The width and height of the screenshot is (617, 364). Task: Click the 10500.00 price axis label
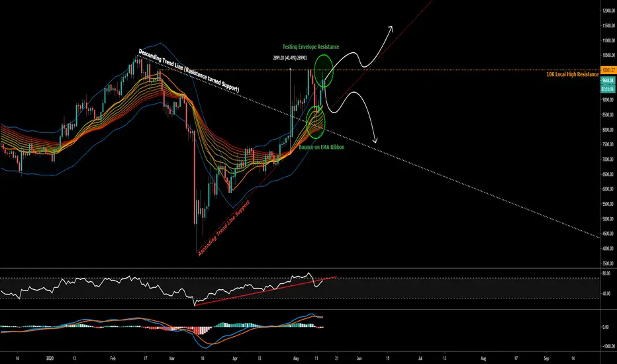[608, 56]
